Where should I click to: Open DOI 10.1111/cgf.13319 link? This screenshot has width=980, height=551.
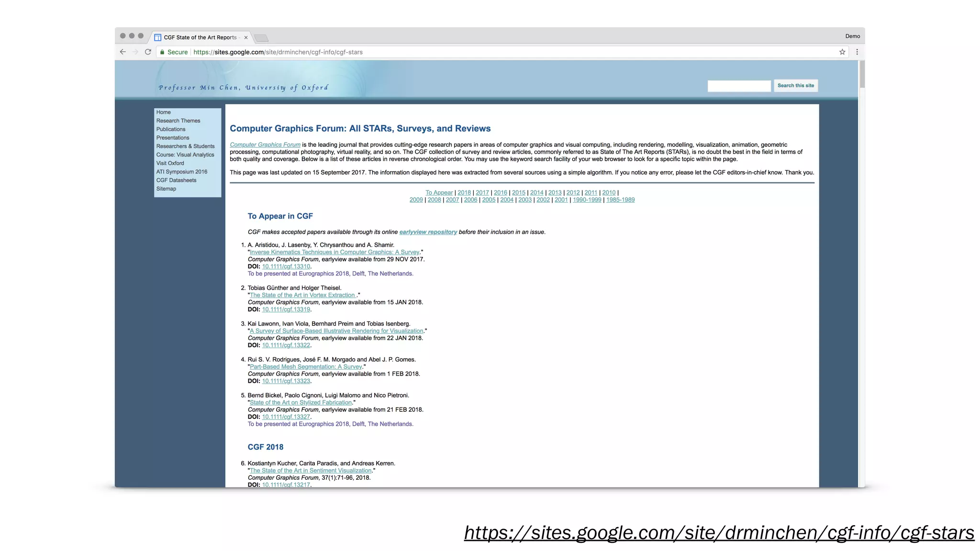tap(286, 309)
